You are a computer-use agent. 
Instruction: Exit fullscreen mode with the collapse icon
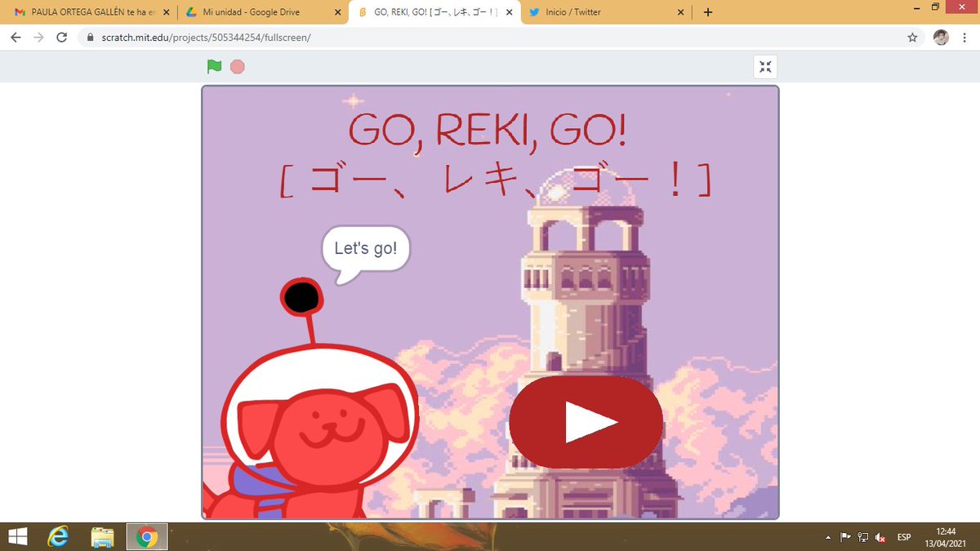765,67
